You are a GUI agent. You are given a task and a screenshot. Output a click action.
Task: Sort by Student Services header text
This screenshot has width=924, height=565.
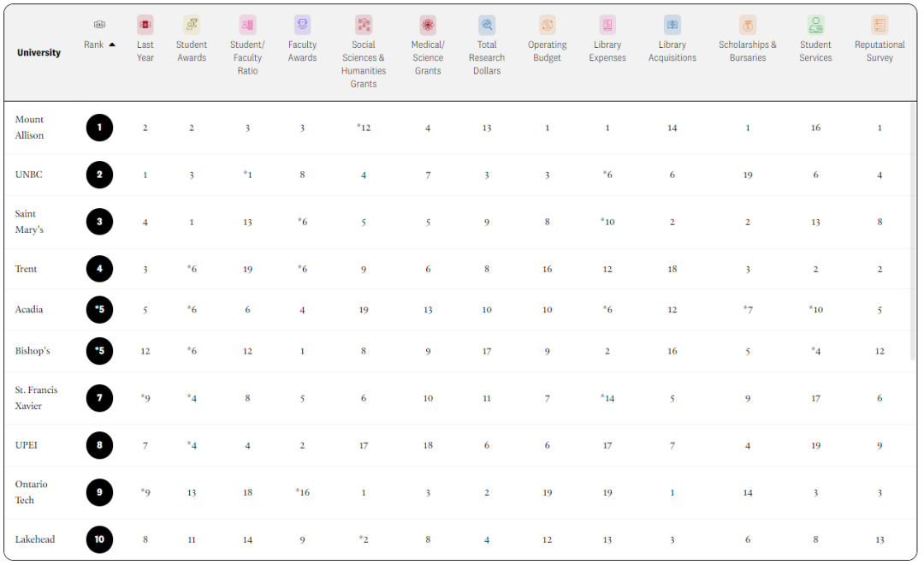[815, 51]
